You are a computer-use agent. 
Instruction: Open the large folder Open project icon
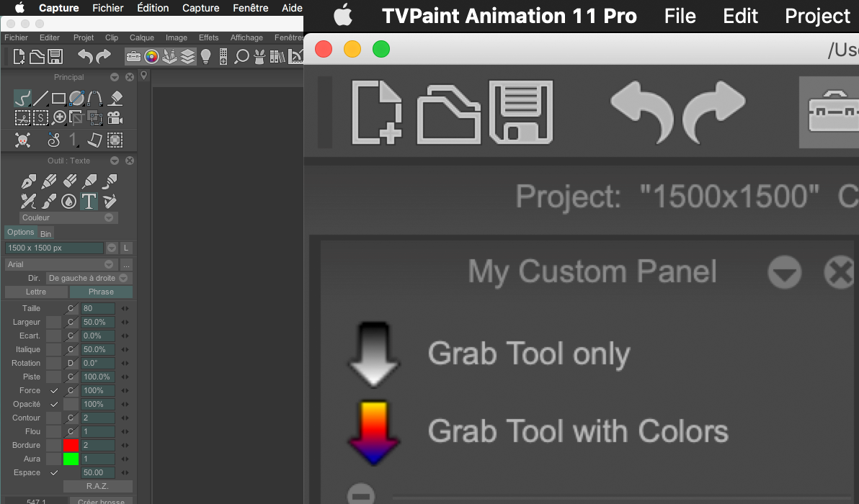448,114
